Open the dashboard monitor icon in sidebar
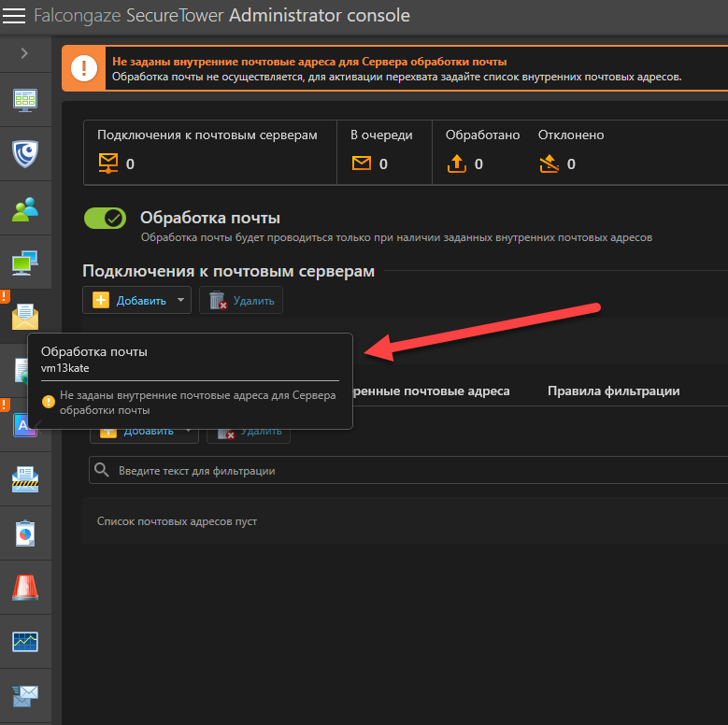The width and height of the screenshot is (728, 725). pyautogui.click(x=25, y=99)
